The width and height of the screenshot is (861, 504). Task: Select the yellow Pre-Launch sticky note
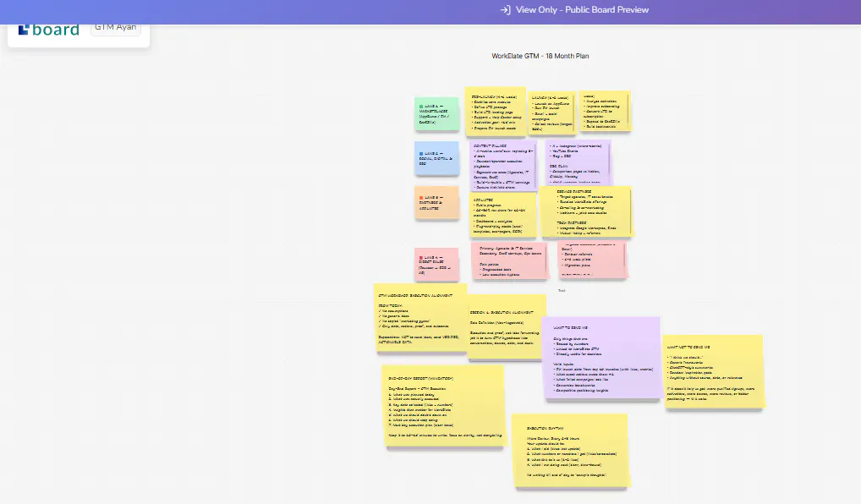[x=496, y=111]
